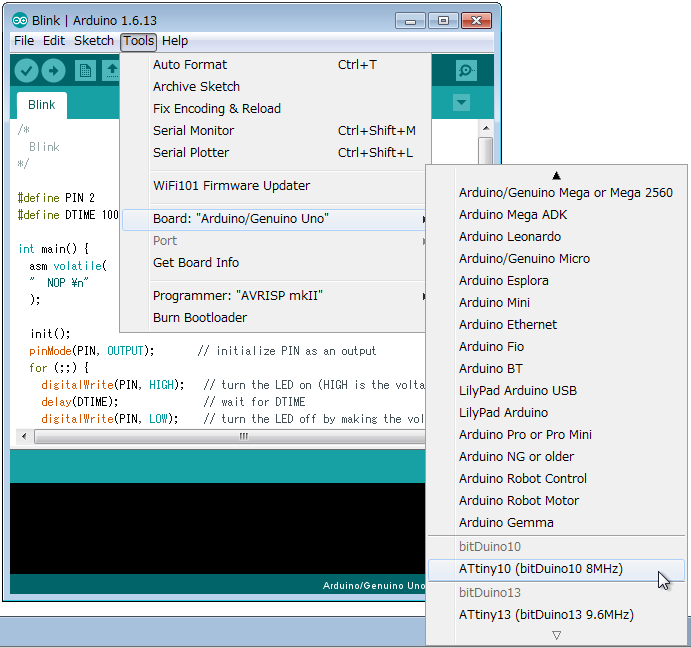Click the pinMode line in code editor
Image resolution: width=691 pixels, height=648 pixels.
[92, 351]
